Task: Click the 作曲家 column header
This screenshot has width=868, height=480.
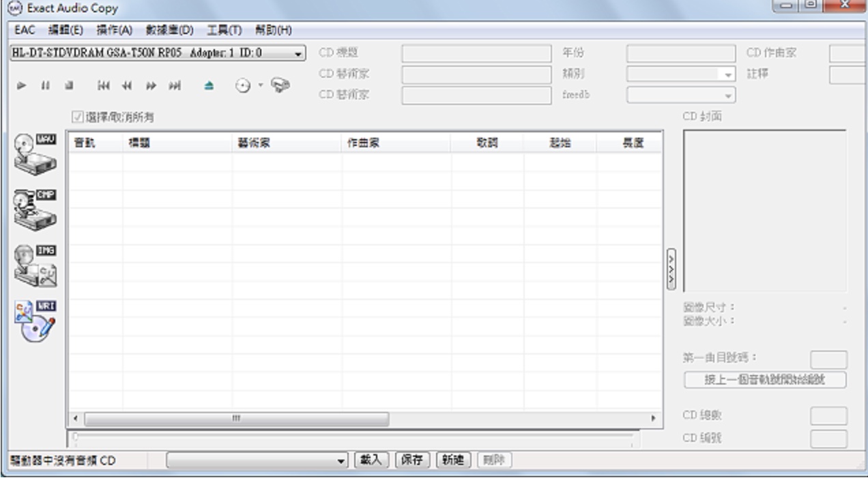Action: (x=396, y=142)
